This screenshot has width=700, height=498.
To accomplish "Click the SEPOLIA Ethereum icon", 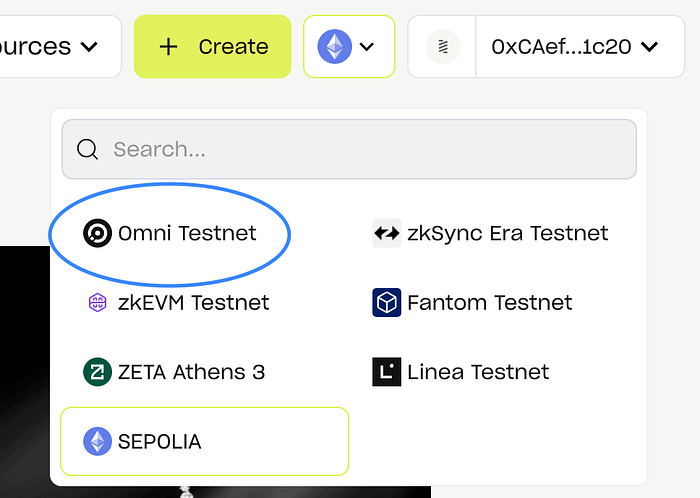I will [97, 441].
